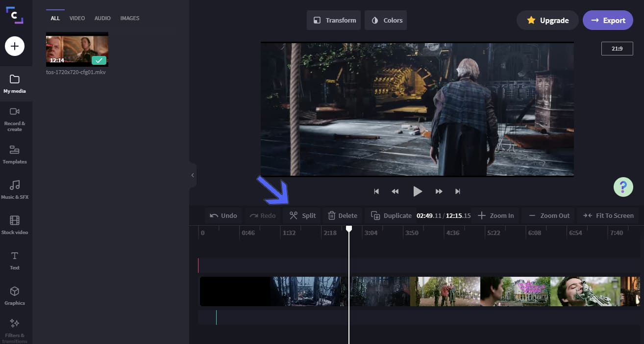
Task: Click the 3:04 mark on the timeline ruler
Action: click(x=371, y=233)
